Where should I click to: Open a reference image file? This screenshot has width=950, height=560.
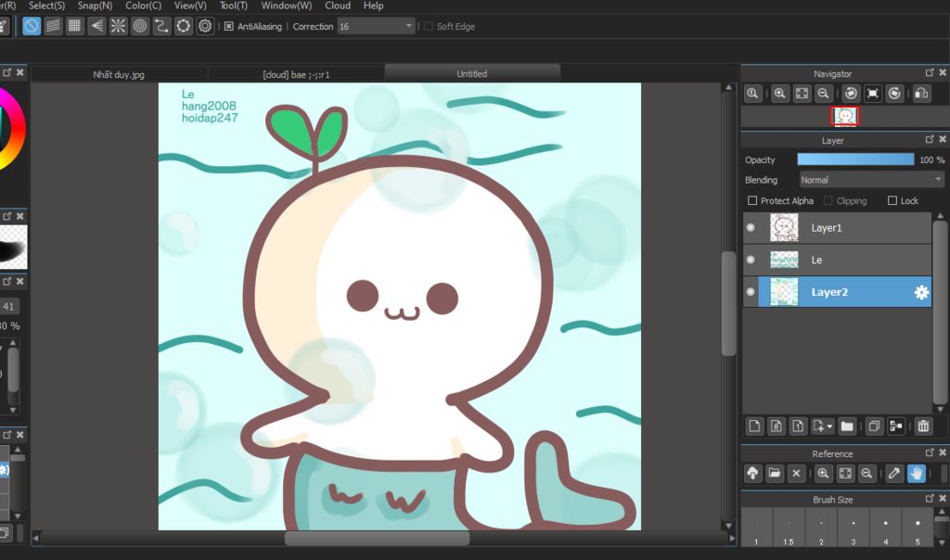(775, 474)
